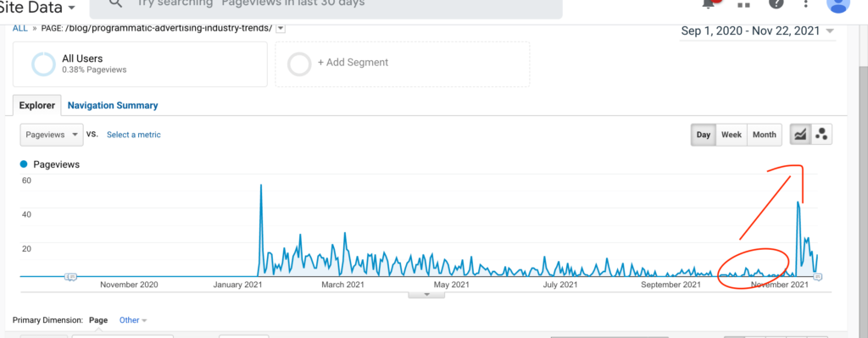The width and height of the screenshot is (868, 338).
Task: Open the three-dot options menu
Action: tap(805, 3)
